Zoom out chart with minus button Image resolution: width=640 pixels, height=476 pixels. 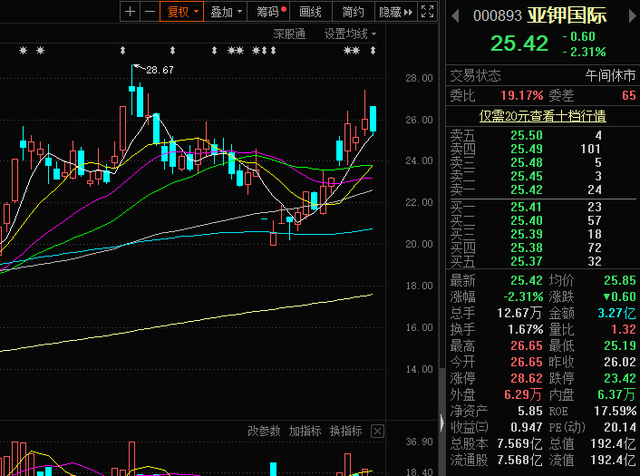point(150,11)
